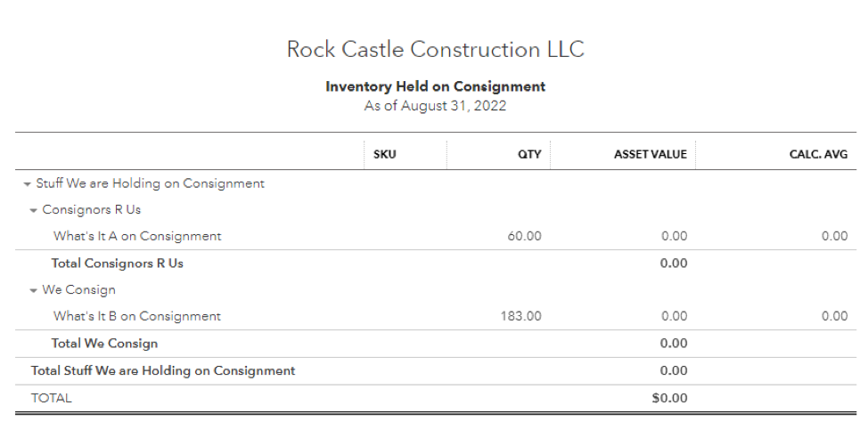868x430 pixels.
Task: Select Total Consignors R Us asset value
Action: click(x=674, y=264)
